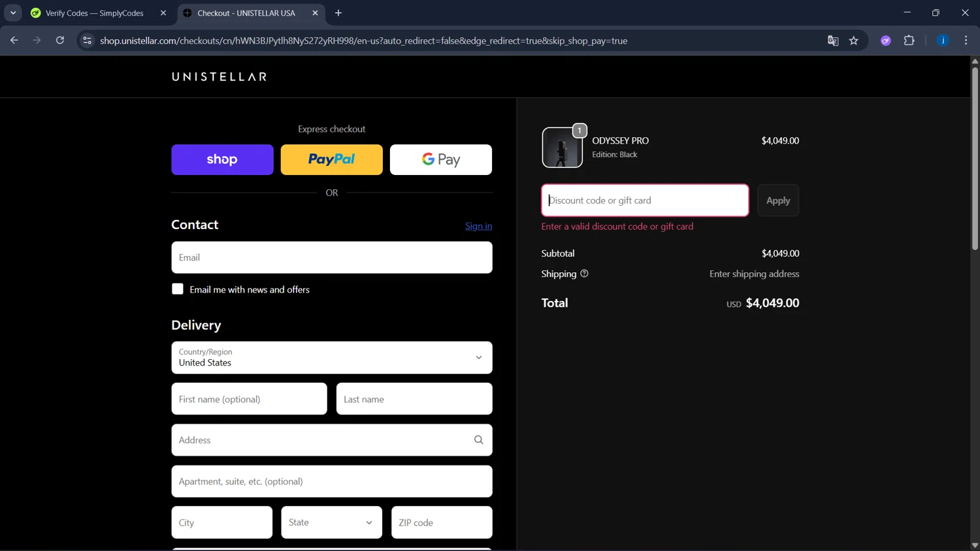Viewport: 980px width, 551px height.
Task: Pay with Shop express checkout
Action: pyautogui.click(x=222, y=160)
